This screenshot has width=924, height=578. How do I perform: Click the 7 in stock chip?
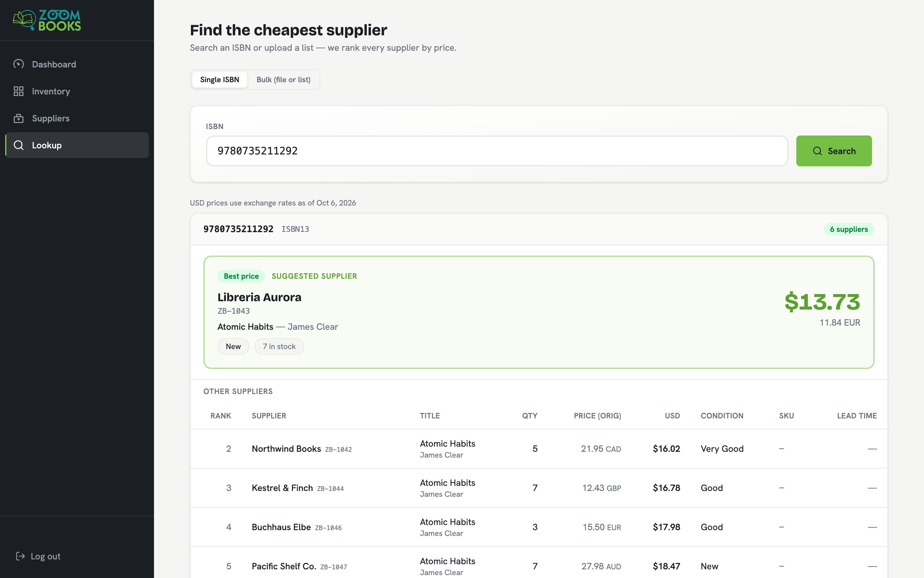click(x=279, y=346)
